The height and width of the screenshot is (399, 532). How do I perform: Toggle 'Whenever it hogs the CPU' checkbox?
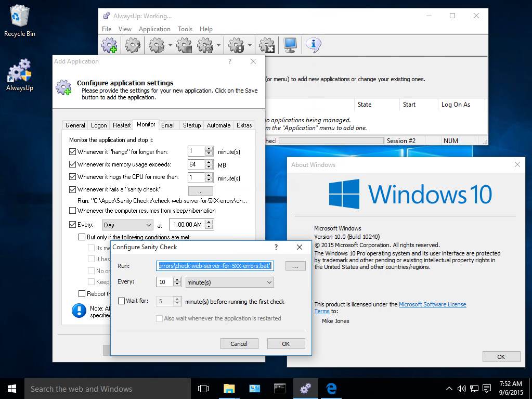pos(72,177)
